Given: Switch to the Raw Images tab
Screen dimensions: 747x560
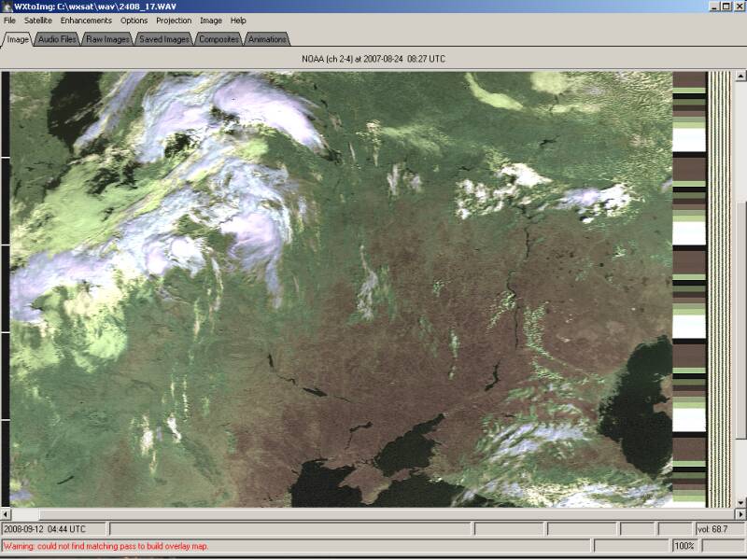Looking at the screenshot, I should coord(108,39).
